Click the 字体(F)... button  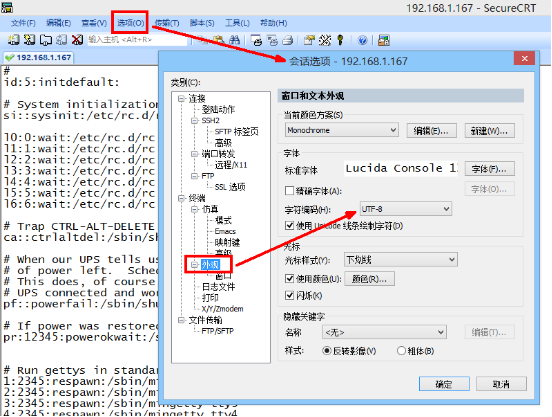tap(489, 169)
